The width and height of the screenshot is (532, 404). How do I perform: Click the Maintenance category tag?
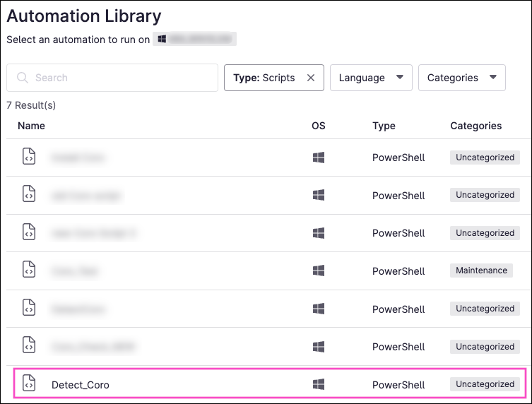pyautogui.click(x=481, y=271)
